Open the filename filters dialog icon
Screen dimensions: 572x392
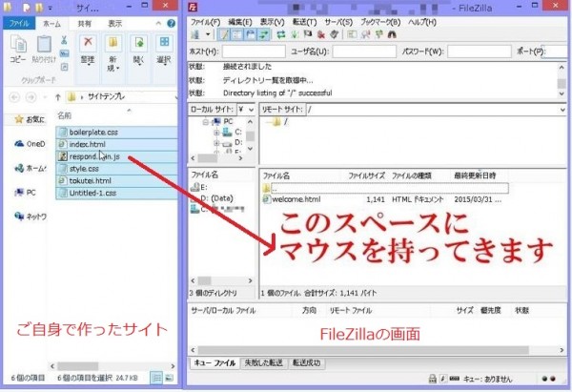(352, 34)
